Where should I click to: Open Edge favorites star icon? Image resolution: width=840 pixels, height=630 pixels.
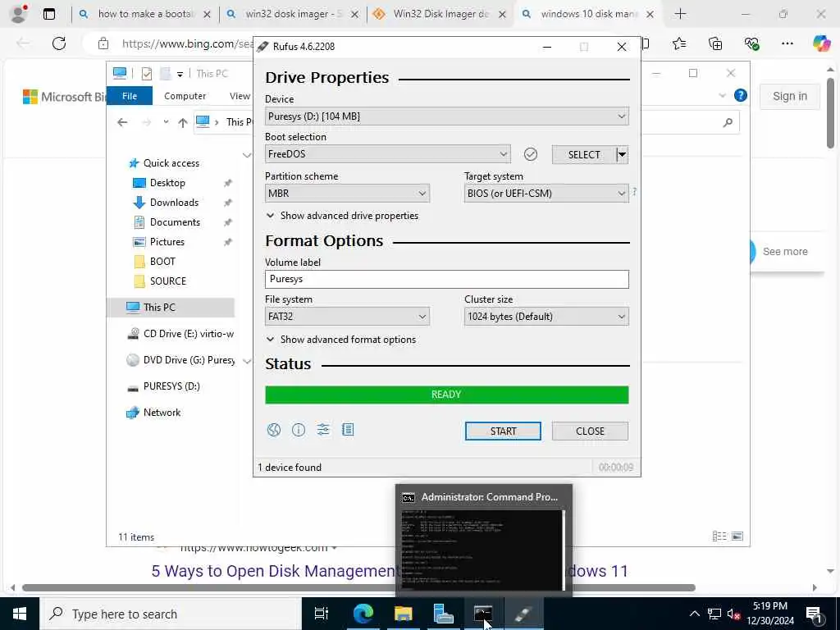(679, 43)
